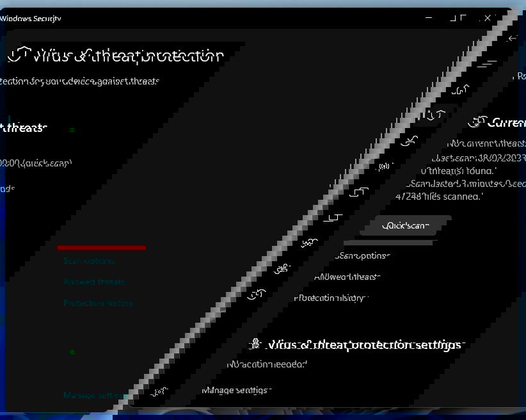526x420 pixels.
Task: Click the 'No action needed.' status text
Action: pyautogui.click(x=267, y=364)
